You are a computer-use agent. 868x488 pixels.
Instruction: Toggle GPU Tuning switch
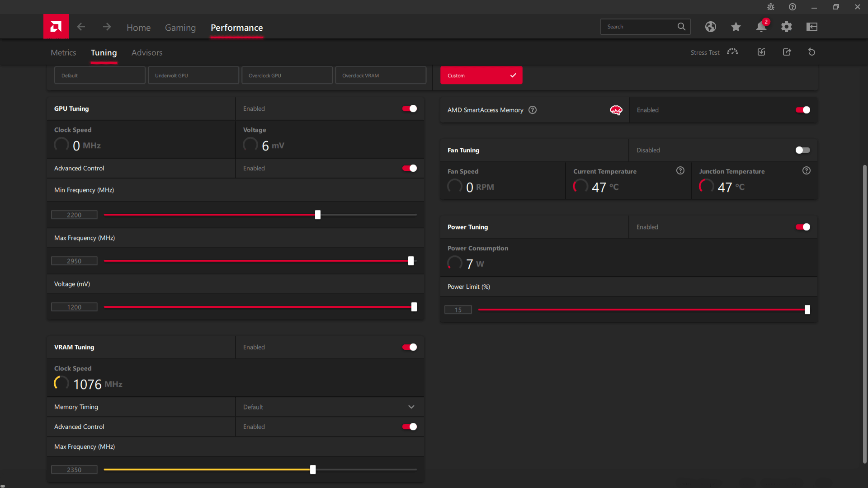click(410, 108)
